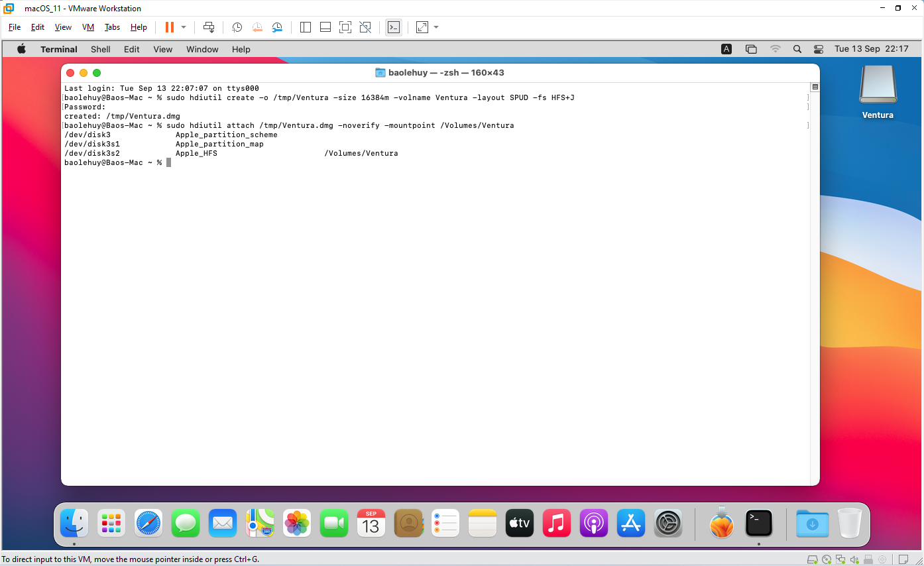Viewport: 924px width, 566px height.
Task: Open the macOS Edit menu in Terminal
Action: click(132, 49)
